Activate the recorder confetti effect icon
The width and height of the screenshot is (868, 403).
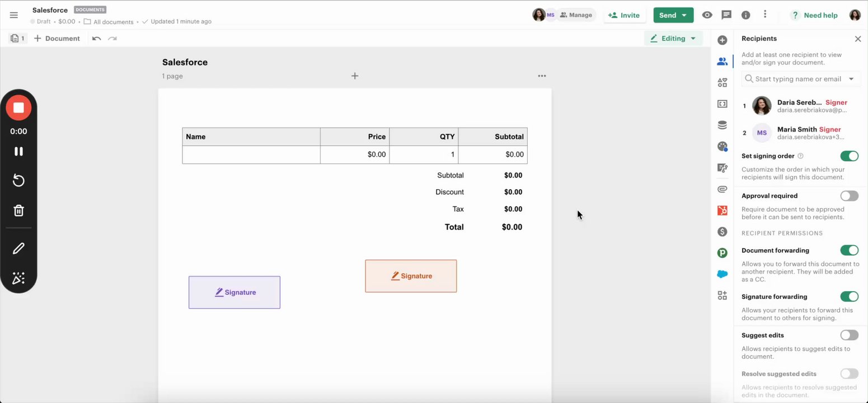tap(18, 278)
